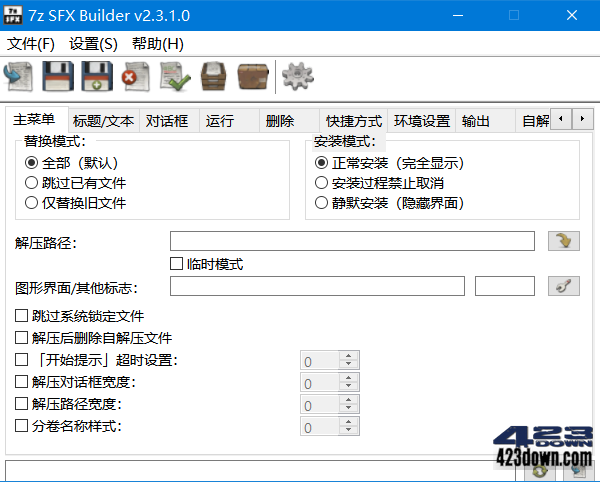Click the closed brown package icon
Screen dimensions: 600x482
pyautogui.click(x=252, y=76)
